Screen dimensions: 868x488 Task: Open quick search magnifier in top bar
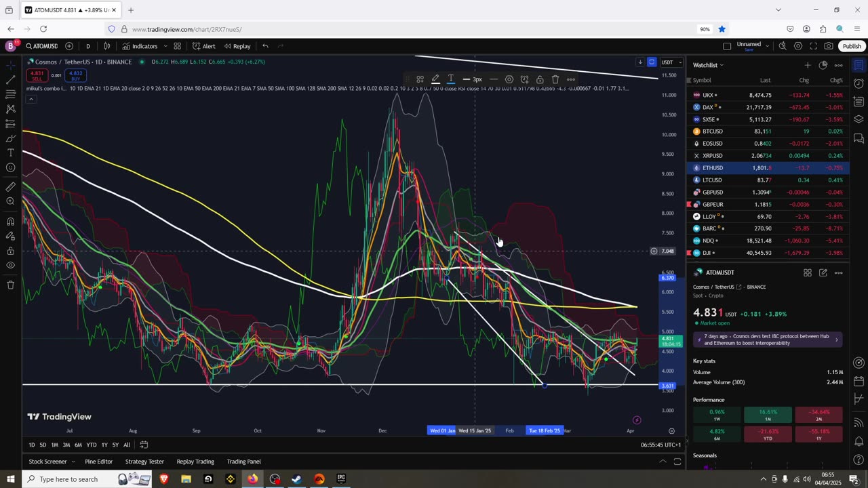783,46
